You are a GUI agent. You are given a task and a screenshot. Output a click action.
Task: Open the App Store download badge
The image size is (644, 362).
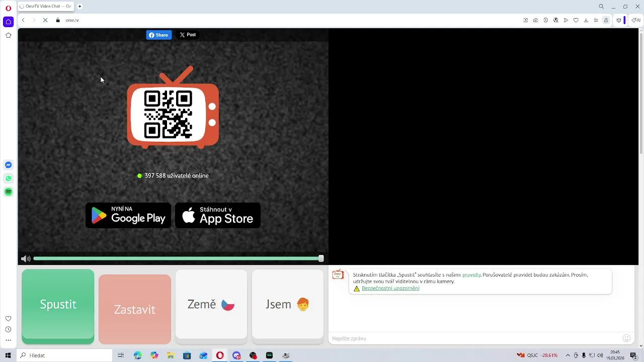218,215
